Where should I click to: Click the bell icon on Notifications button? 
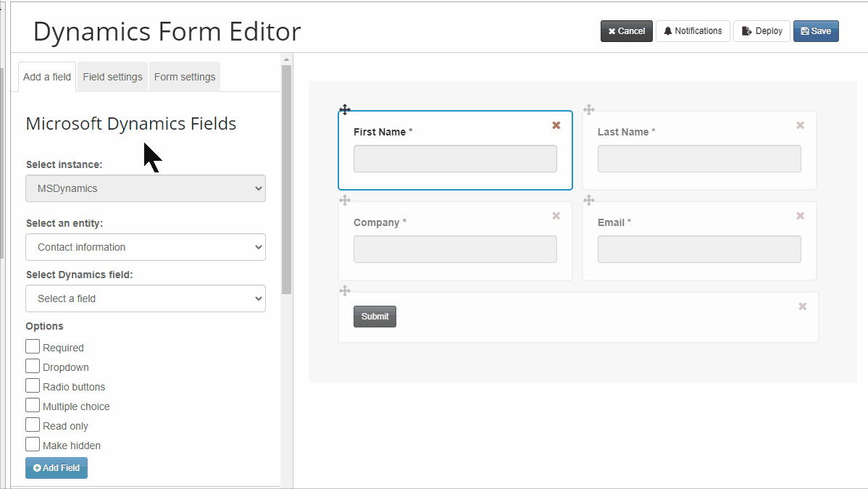click(667, 30)
